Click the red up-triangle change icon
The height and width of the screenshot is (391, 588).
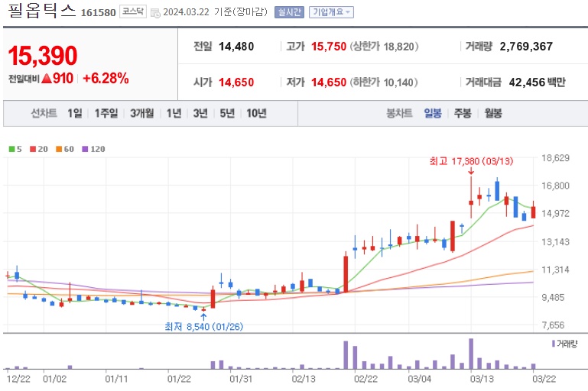point(47,78)
